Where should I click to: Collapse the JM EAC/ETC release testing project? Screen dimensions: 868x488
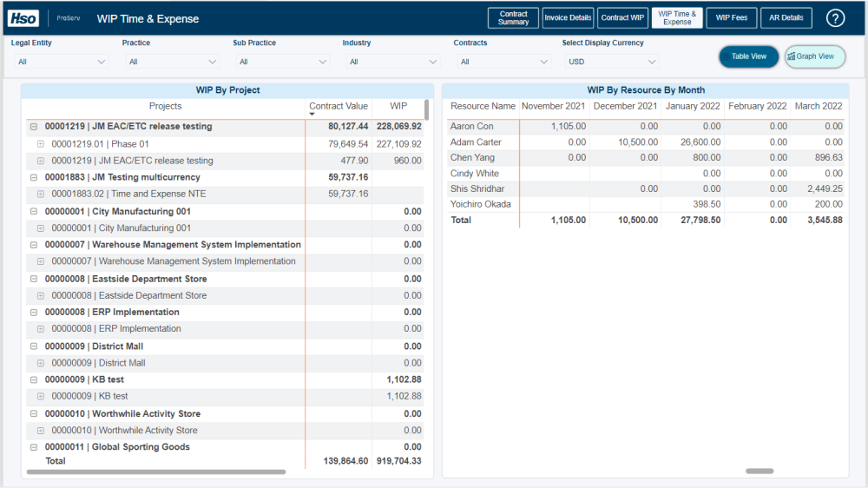(x=34, y=127)
